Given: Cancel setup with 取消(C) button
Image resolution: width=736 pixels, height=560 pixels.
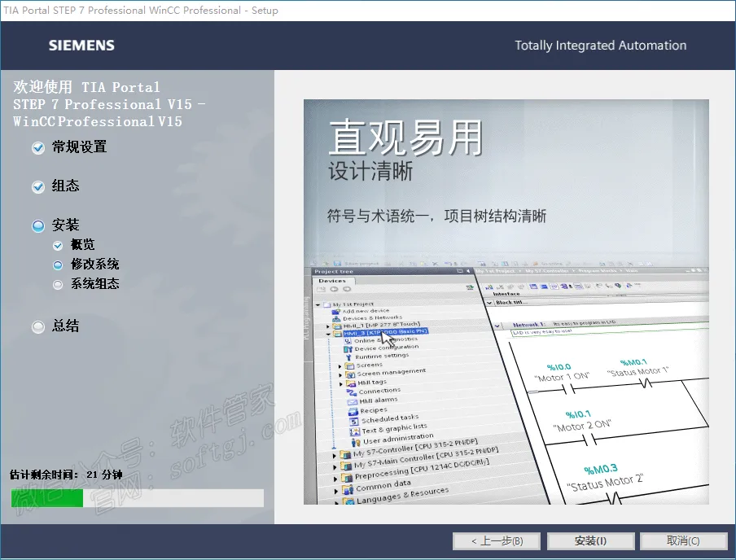Looking at the screenshot, I should click(683, 541).
